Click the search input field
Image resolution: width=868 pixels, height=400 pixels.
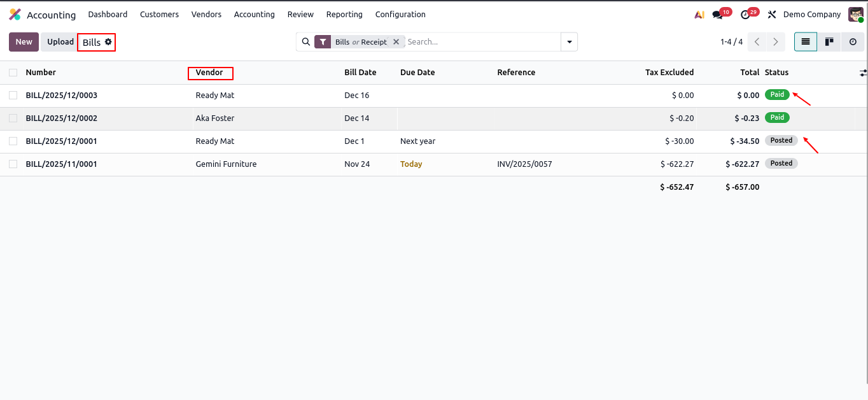click(x=480, y=42)
